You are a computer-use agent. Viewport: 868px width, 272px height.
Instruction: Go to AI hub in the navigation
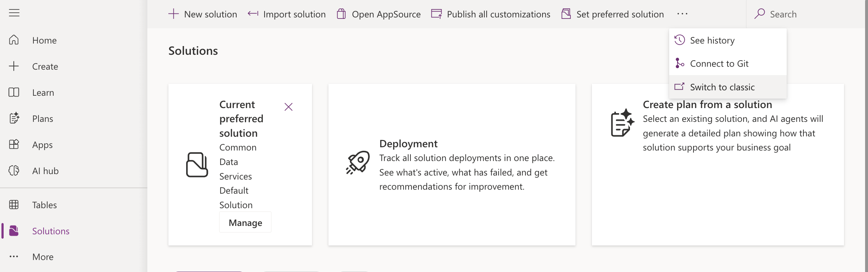pos(45,171)
